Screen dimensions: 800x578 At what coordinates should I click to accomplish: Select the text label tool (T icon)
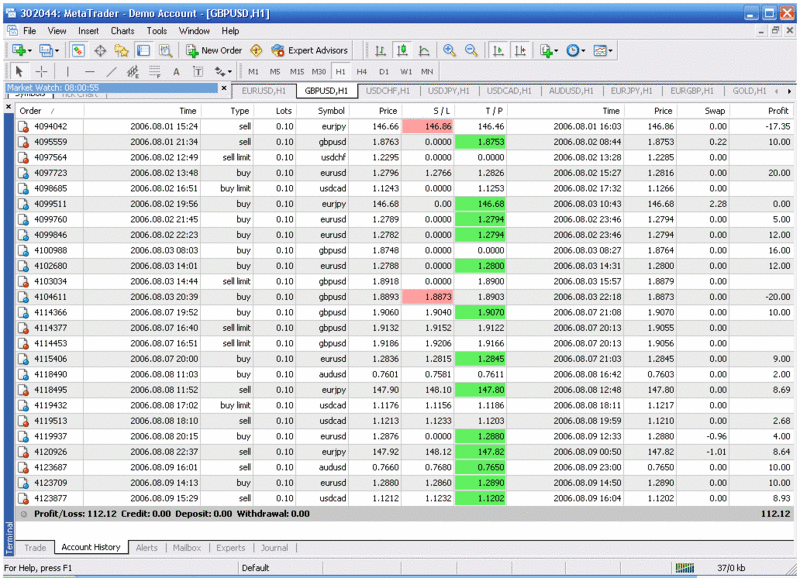pos(198,71)
